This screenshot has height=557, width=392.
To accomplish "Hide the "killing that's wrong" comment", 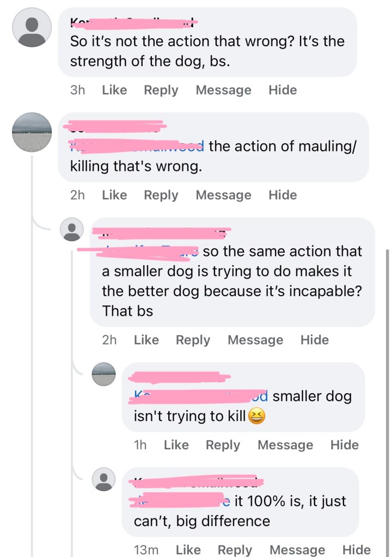I will 283,195.
